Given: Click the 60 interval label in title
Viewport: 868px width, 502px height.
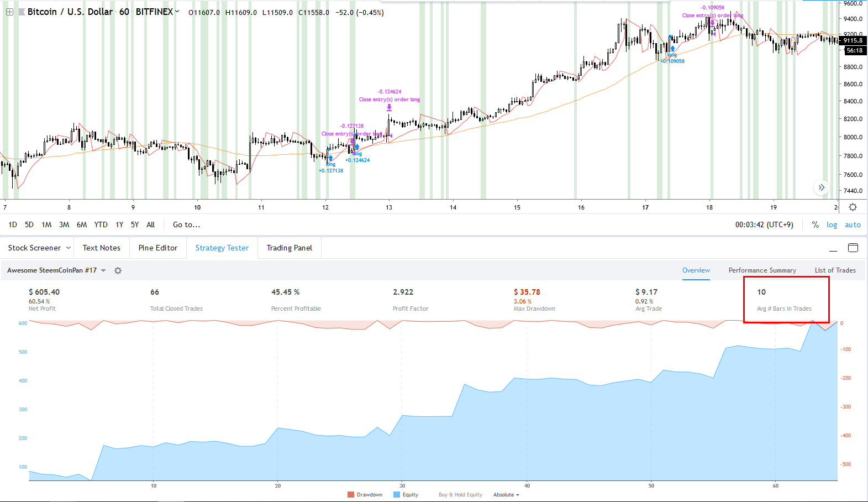Looking at the screenshot, I should pyautogui.click(x=124, y=12).
